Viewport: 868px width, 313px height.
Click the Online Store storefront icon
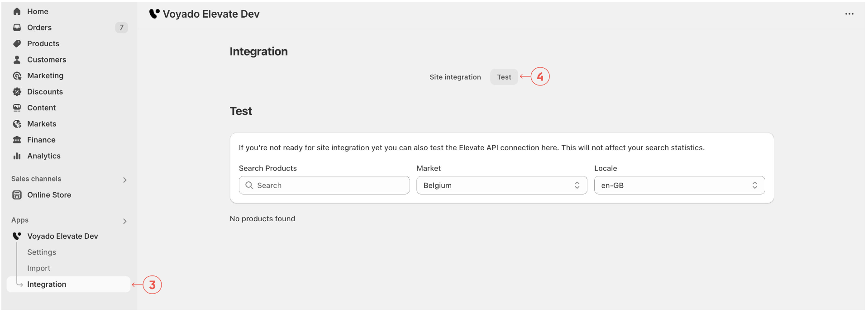(17, 195)
